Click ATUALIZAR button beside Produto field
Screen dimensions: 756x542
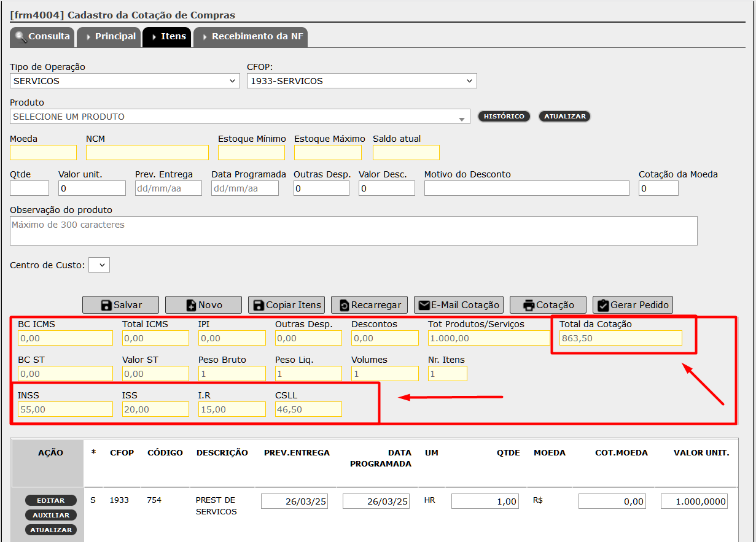tap(565, 116)
